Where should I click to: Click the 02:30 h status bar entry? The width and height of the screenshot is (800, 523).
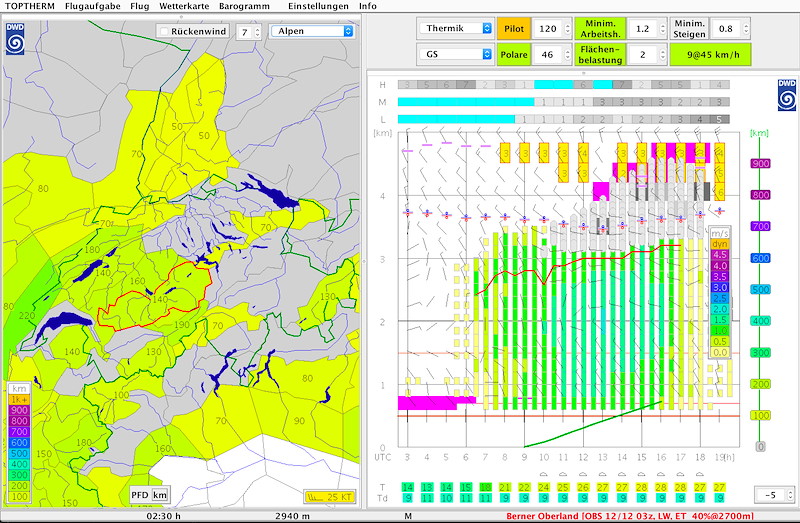click(163, 516)
